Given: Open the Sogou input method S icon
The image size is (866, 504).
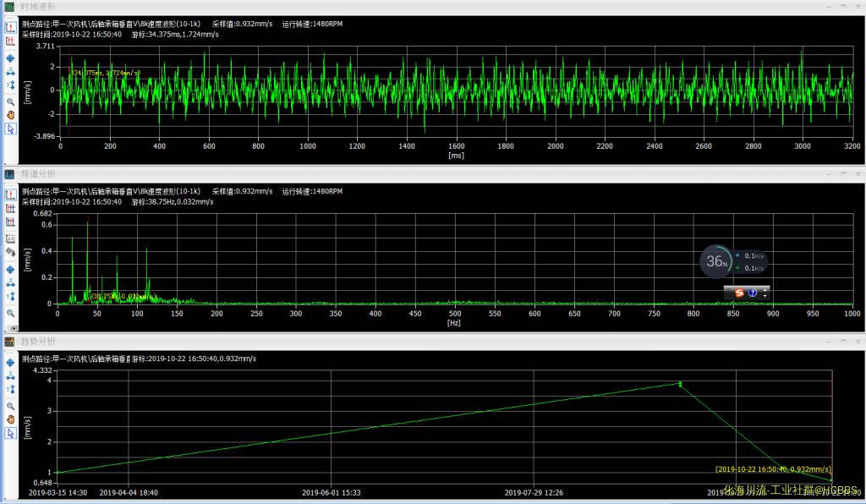Looking at the screenshot, I should coord(738,292).
